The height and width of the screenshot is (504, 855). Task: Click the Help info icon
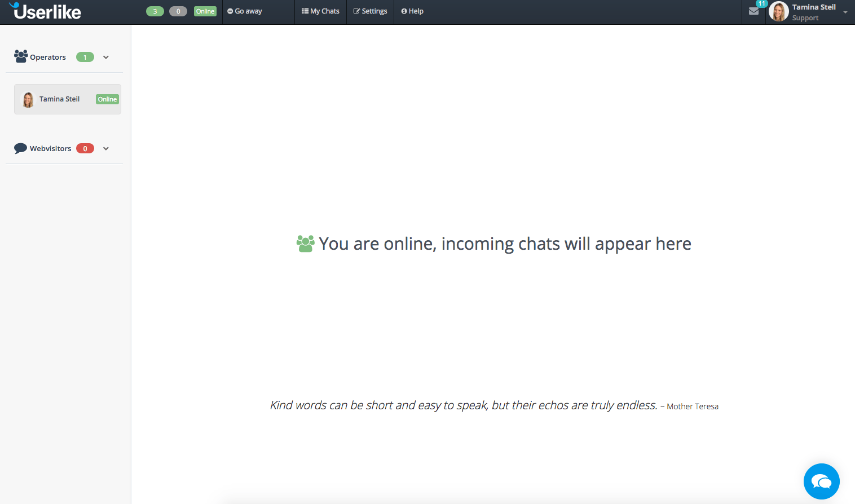click(x=404, y=11)
